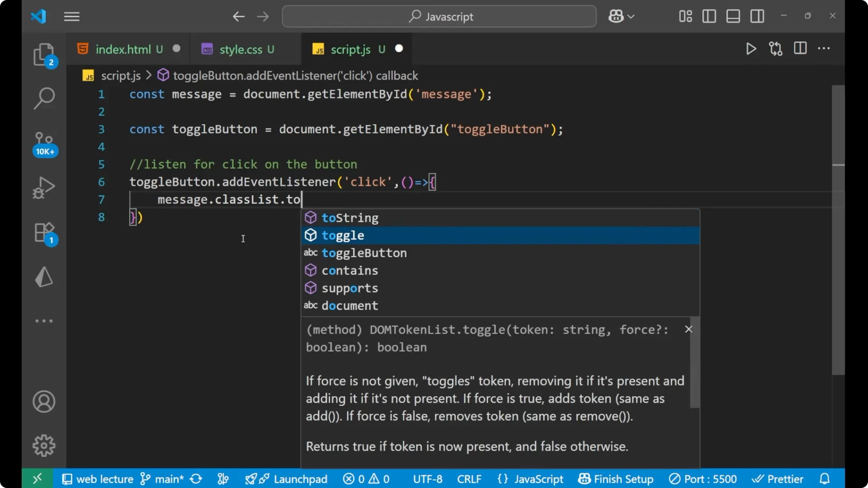The width and height of the screenshot is (868, 488).
Task: Select toggle from the IntelliSense suggestions
Action: coord(343,235)
